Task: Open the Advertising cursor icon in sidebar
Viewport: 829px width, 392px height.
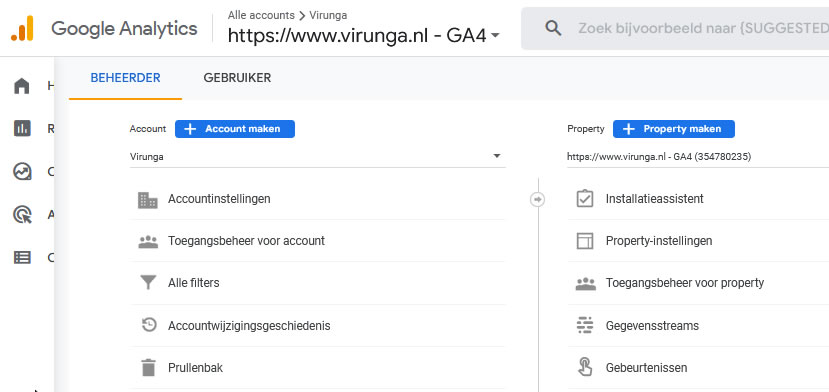Action: tap(22, 215)
